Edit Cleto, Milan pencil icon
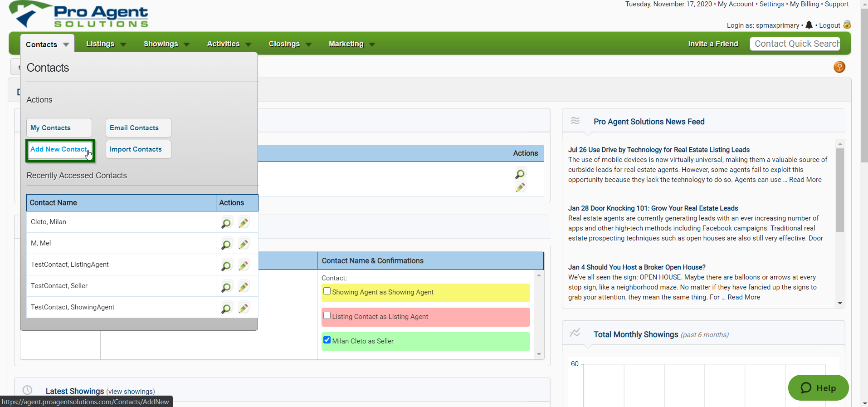Image resolution: width=868 pixels, height=407 pixels. click(244, 223)
